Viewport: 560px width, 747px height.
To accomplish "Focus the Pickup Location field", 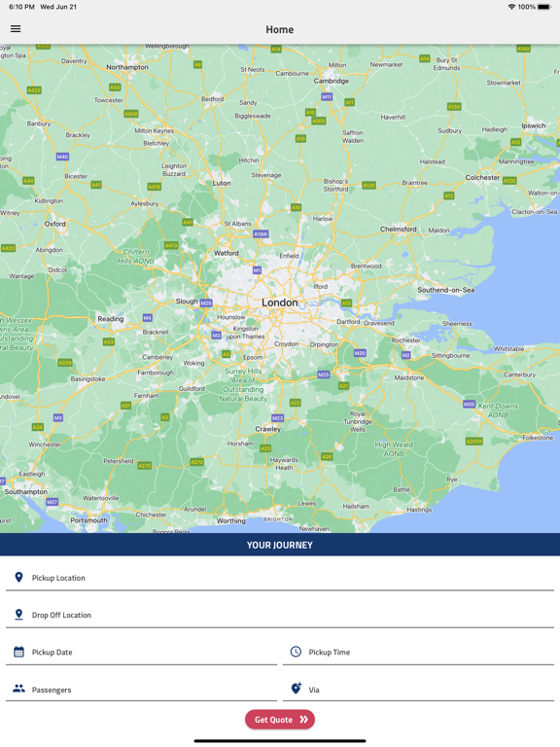I will pos(280,578).
